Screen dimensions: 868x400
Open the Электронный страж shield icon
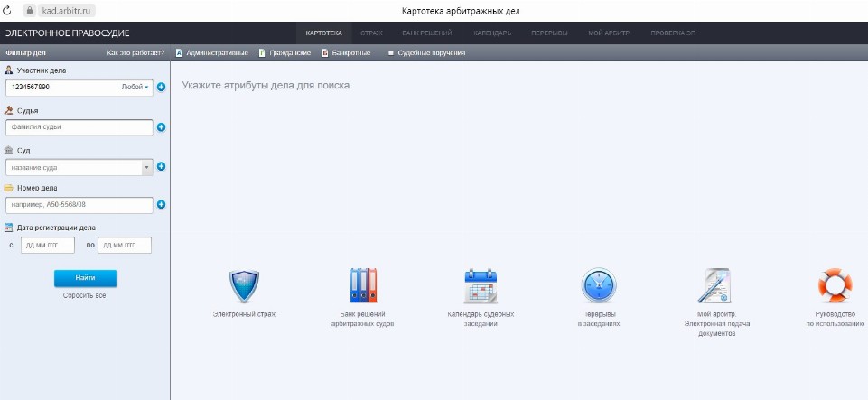(x=244, y=286)
